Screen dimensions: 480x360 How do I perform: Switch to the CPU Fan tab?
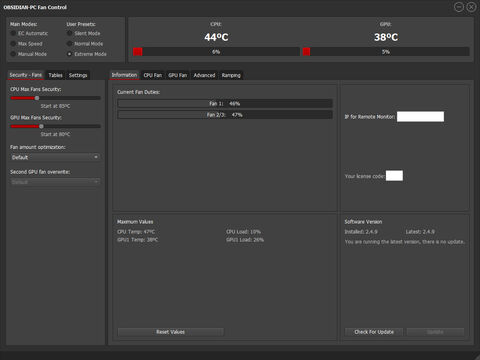pyautogui.click(x=153, y=75)
